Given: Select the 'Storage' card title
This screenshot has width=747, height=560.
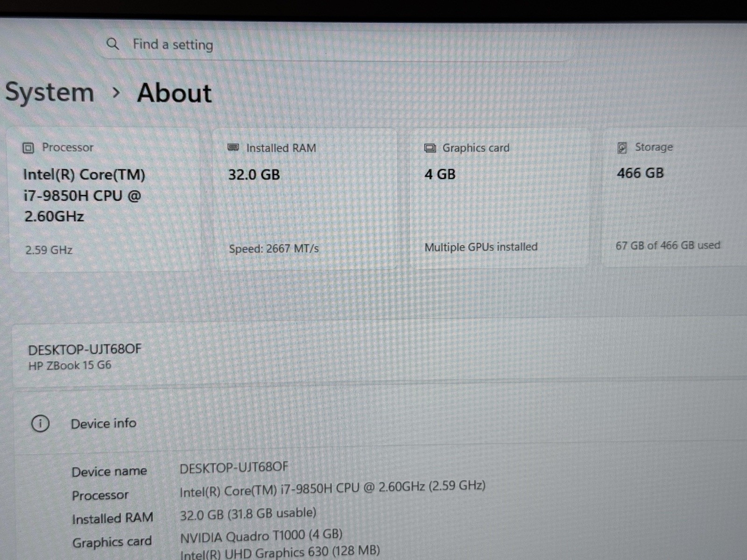Looking at the screenshot, I should point(654,147).
